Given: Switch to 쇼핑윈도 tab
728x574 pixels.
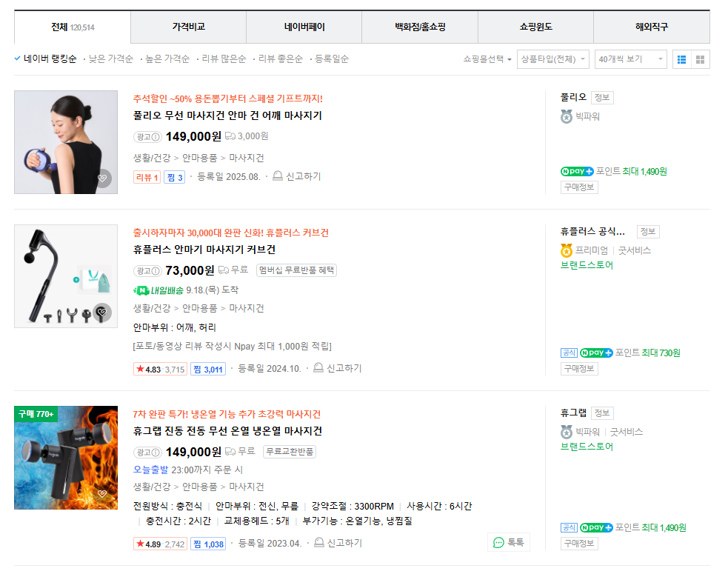Looking at the screenshot, I should click(x=535, y=27).
